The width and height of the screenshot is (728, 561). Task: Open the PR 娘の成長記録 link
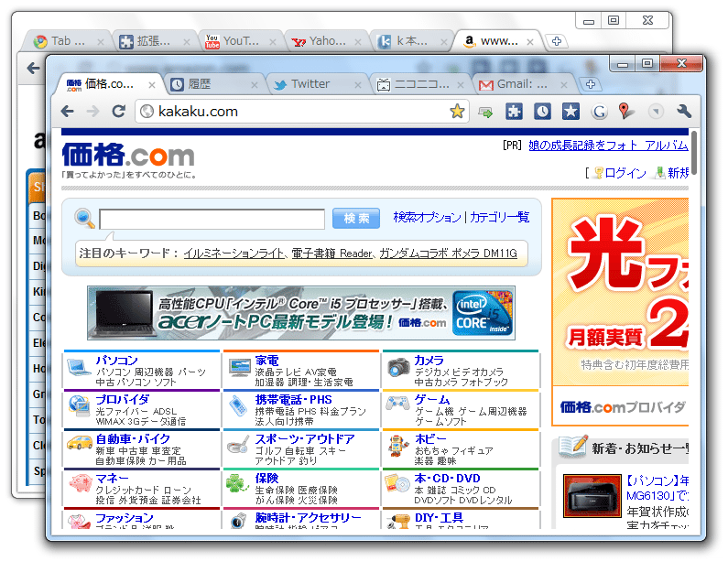click(x=608, y=146)
